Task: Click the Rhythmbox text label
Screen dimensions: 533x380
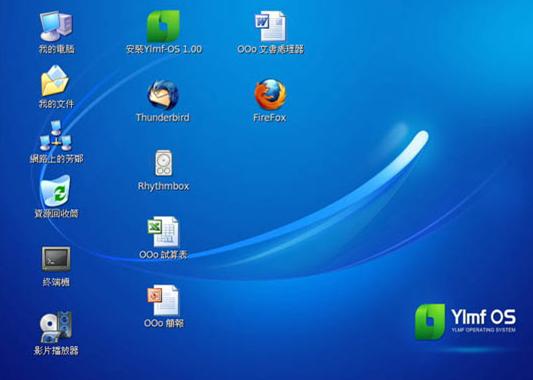Action: pyautogui.click(x=164, y=186)
